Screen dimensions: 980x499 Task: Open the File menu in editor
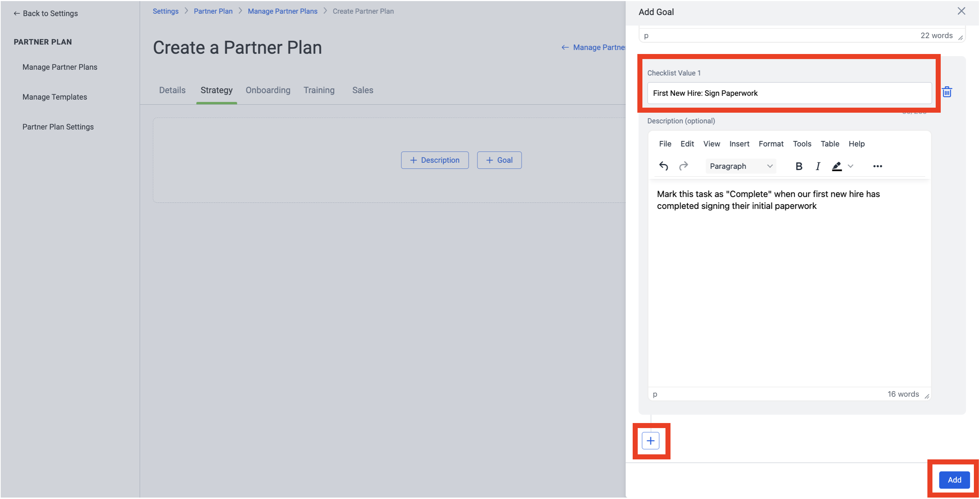(665, 144)
